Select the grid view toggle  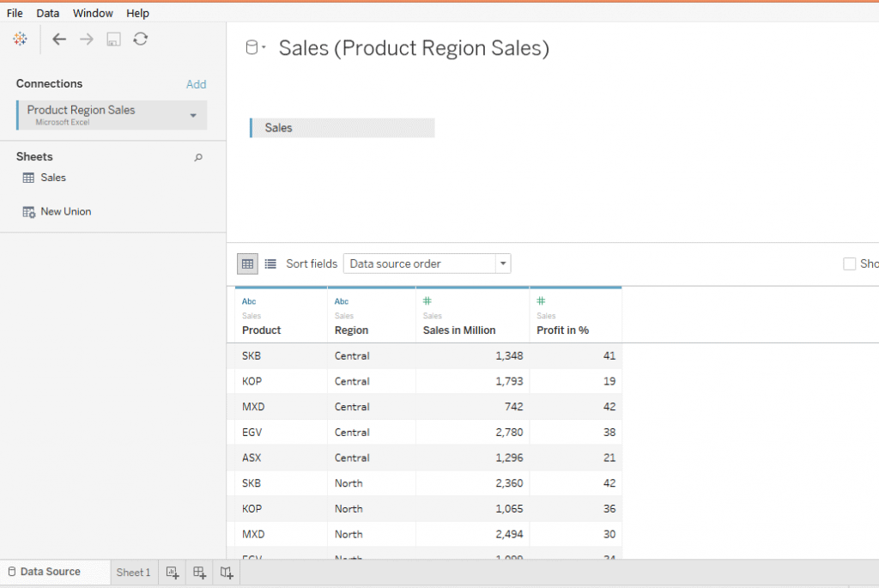point(247,264)
